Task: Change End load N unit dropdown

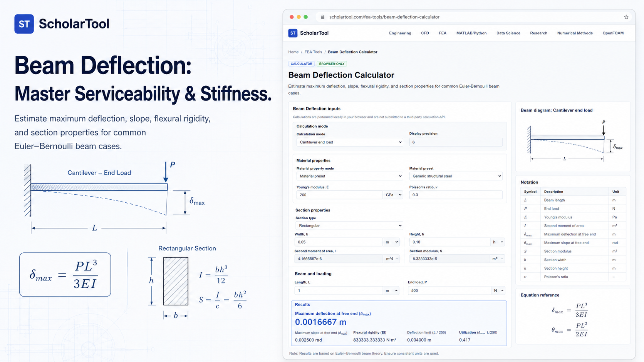Action: [498, 290]
